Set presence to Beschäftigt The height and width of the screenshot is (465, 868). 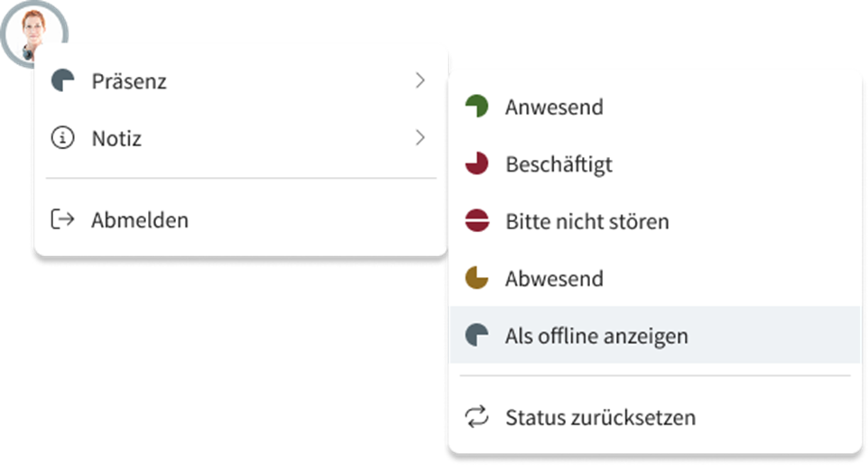(559, 164)
